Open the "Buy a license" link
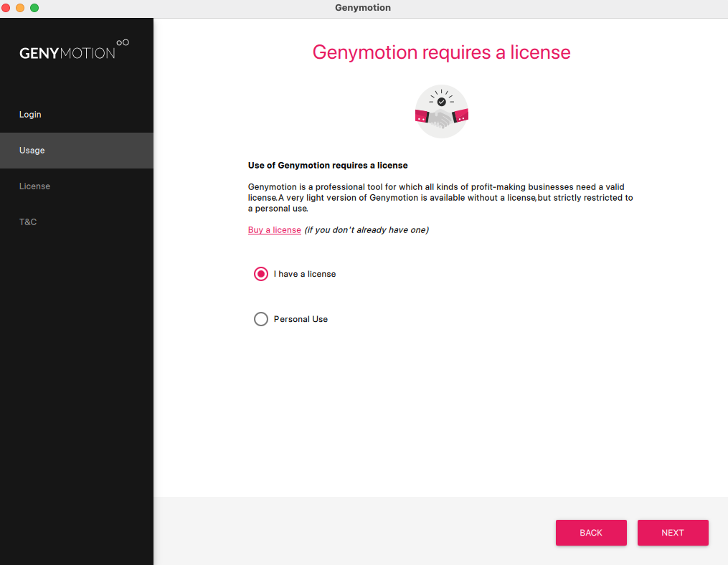Viewport: 728px width, 565px height. 275,230
